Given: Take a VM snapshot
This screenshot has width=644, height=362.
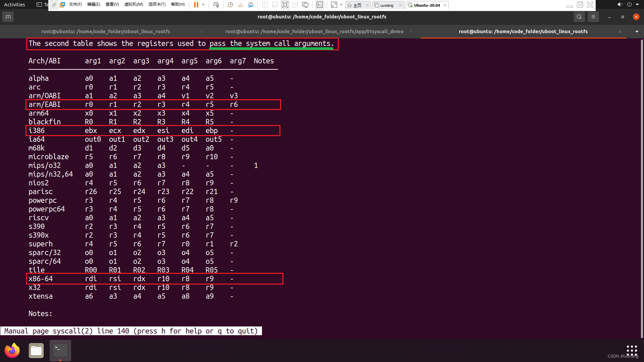Looking at the screenshot, I should (230, 5).
